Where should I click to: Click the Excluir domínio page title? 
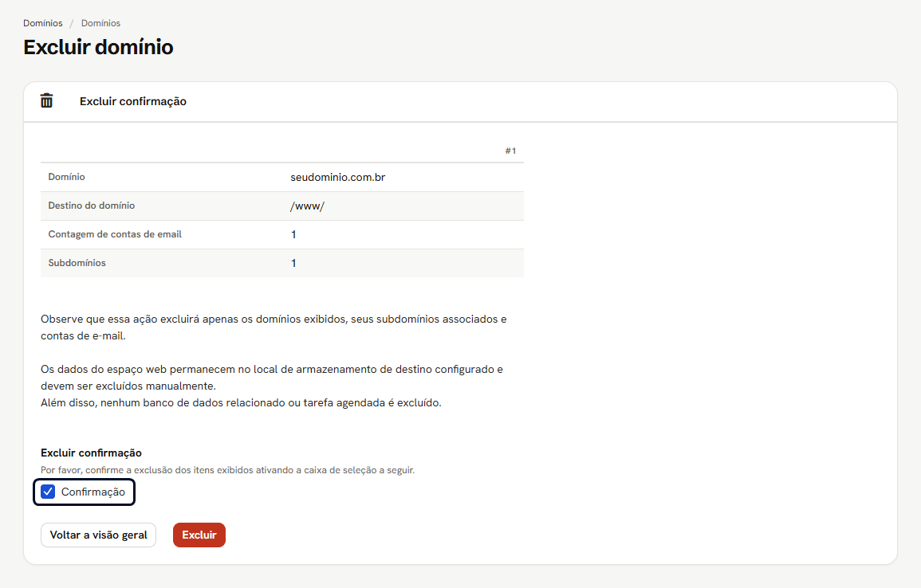(x=98, y=47)
